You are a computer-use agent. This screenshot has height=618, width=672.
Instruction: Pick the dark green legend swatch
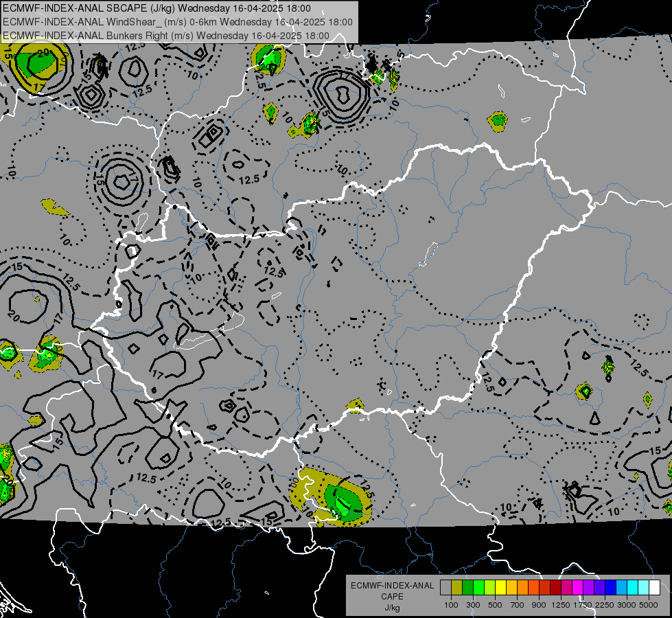467,588
